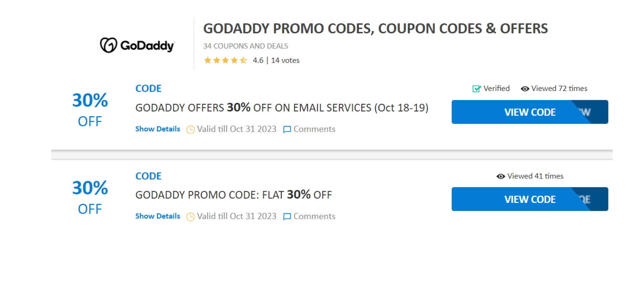Click the GoDaddy logo
Viewport: 644px width, 301px height.
[x=138, y=45]
